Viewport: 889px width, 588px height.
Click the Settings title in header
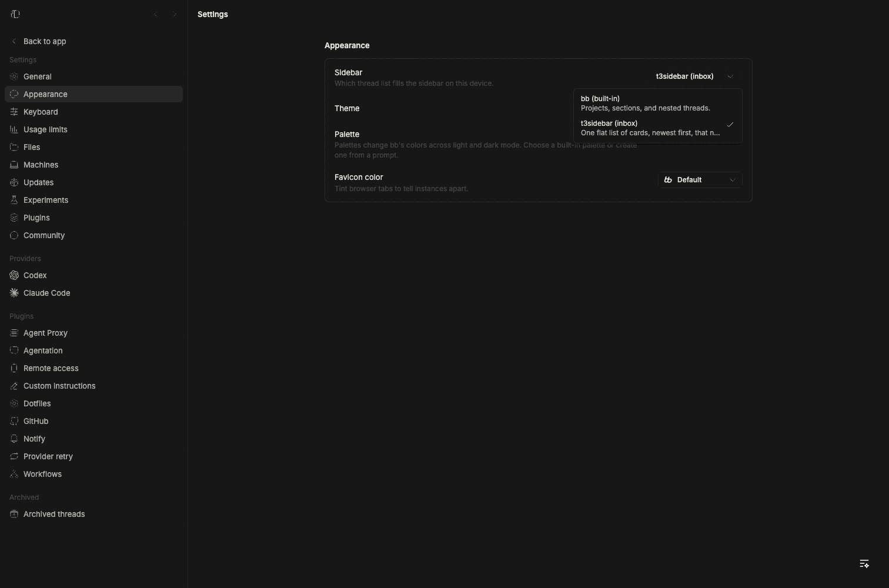point(213,14)
